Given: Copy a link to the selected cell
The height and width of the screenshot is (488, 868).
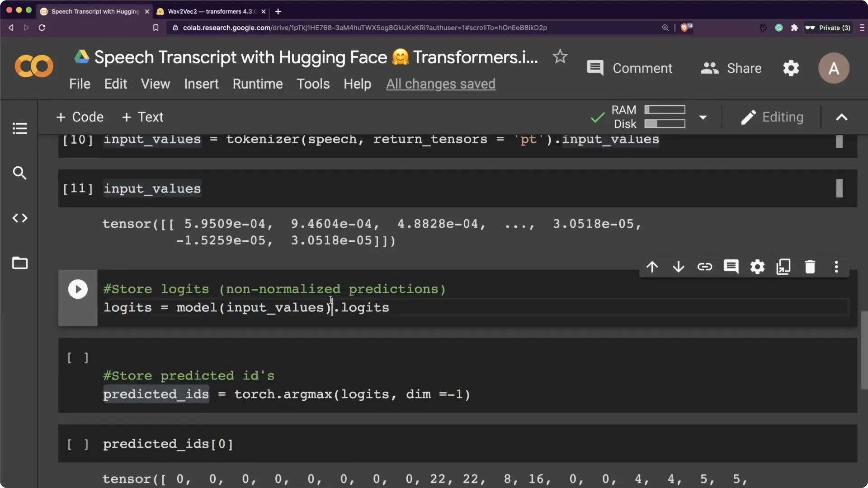Looking at the screenshot, I should click(x=705, y=267).
